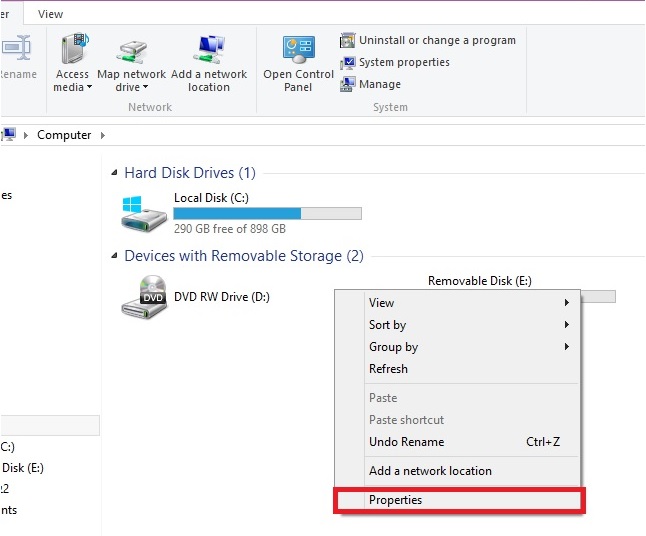Collapse Devices with Removable Storage group
646x536 pixels.
pos(116,257)
